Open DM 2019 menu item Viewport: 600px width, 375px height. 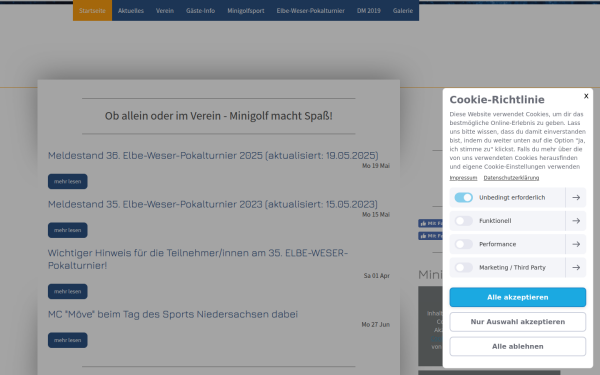[368, 10]
